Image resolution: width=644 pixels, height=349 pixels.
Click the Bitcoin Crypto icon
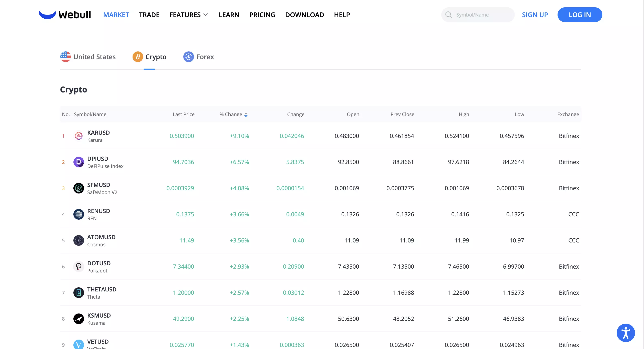point(137,57)
